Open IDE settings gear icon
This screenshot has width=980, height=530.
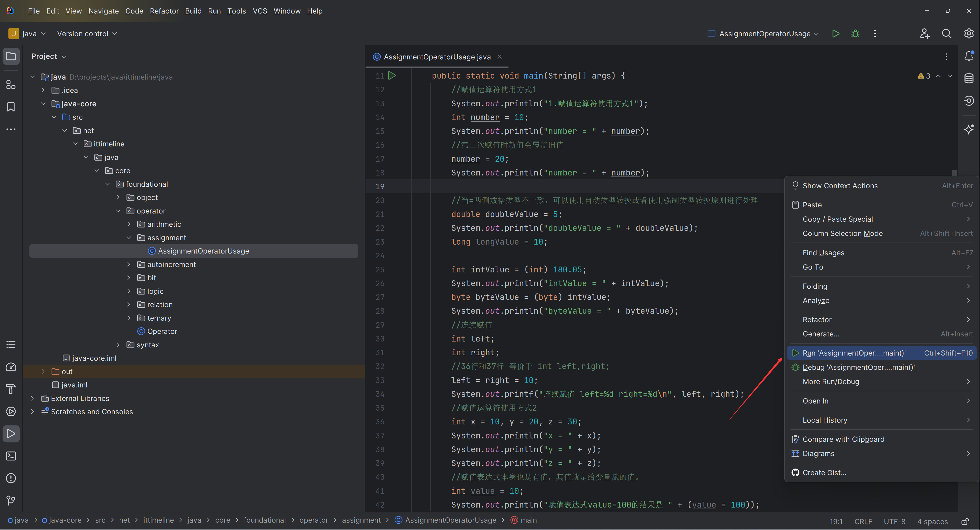pyautogui.click(x=969, y=33)
